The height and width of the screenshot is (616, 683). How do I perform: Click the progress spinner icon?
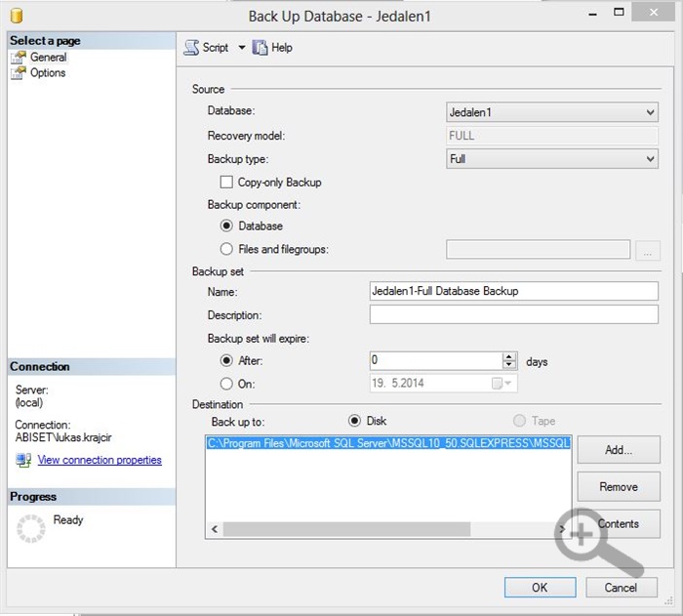[x=31, y=528]
